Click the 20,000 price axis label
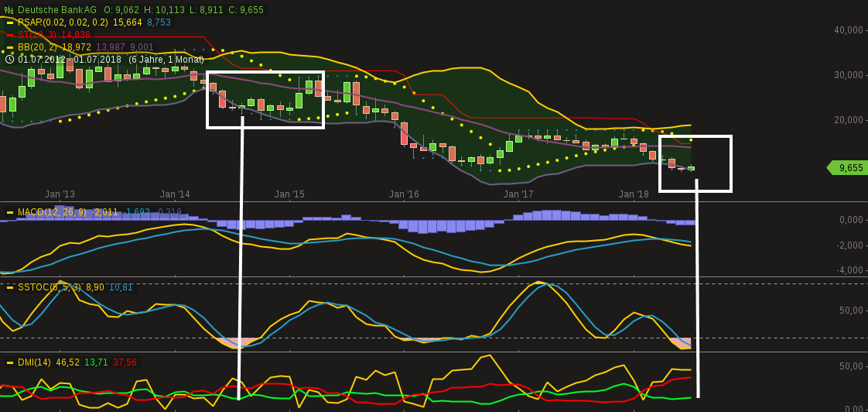This screenshot has height=412, width=868. pos(848,120)
